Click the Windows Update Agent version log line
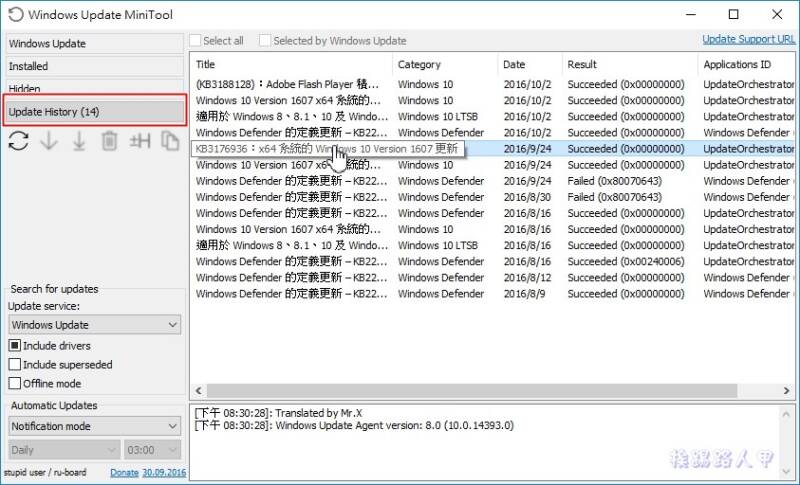The image size is (800, 485). pyautogui.click(x=354, y=425)
